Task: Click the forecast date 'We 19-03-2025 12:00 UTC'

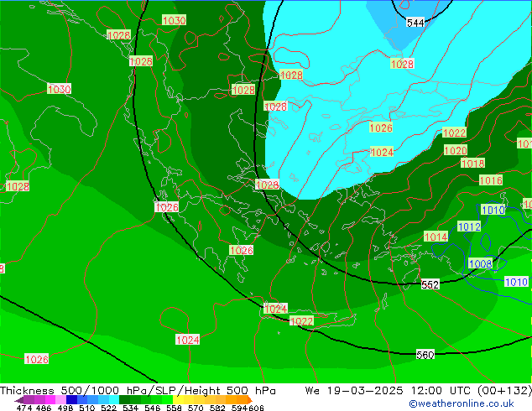Action: pyautogui.click(x=390, y=390)
